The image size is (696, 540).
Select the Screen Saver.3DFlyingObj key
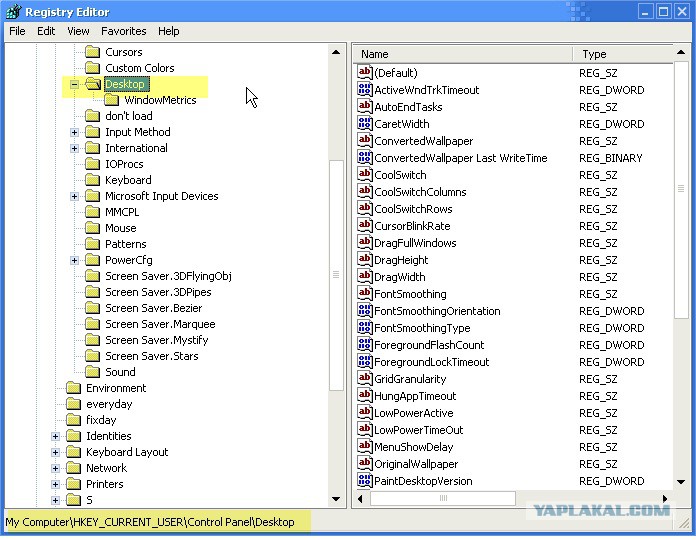pyautogui.click(x=168, y=276)
